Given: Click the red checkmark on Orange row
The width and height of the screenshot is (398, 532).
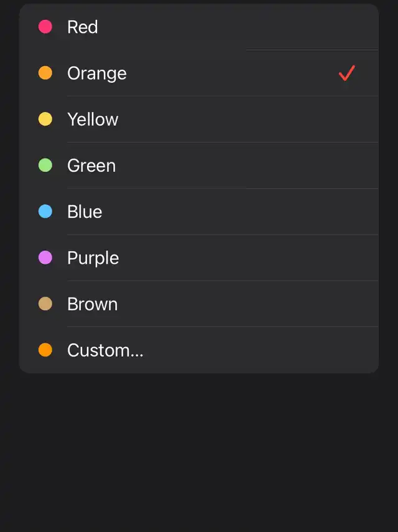Looking at the screenshot, I should tap(346, 73).
